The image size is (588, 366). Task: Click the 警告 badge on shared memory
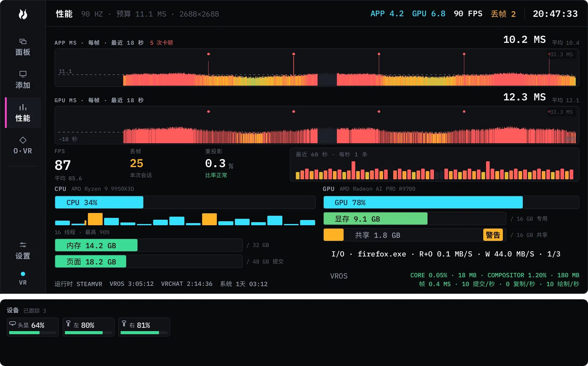pos(493,235)
